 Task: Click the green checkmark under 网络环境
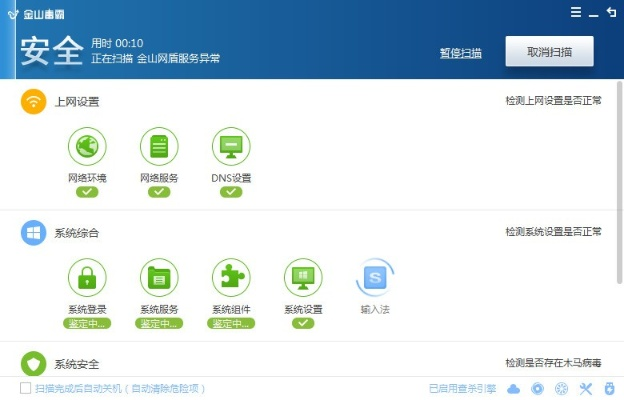coord(87,192)
